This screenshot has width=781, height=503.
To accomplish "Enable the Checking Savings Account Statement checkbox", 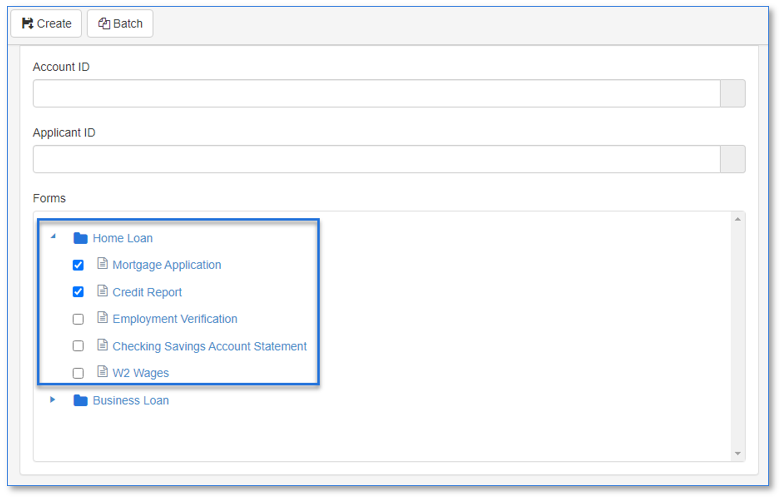I will pos(78,346).
